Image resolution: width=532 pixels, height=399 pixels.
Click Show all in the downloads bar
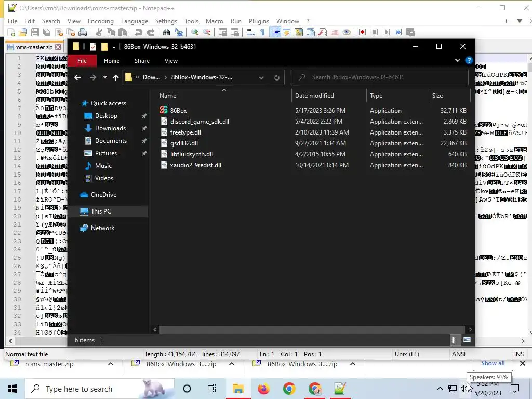(493, 363)
